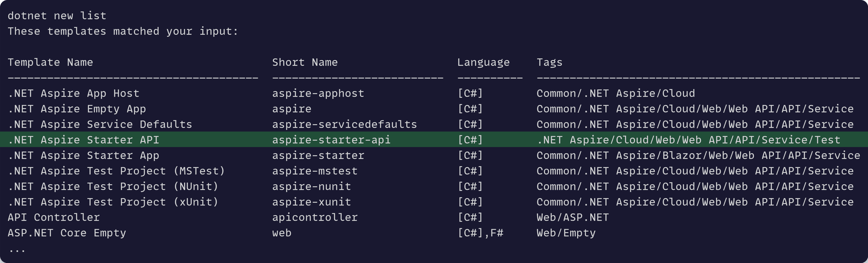Click the 'dotnet new list' command text
Screen dimensions: 868x263
[x=57, y=16]
